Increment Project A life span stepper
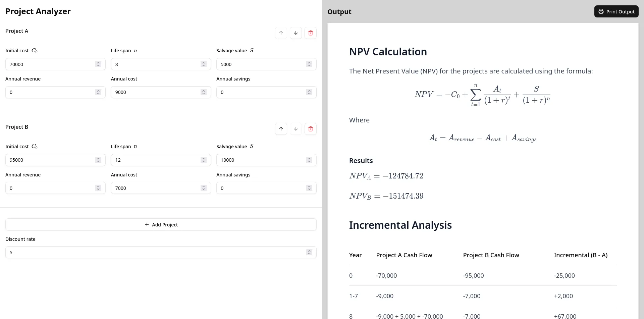644x319 pixels. pos(204,63)
